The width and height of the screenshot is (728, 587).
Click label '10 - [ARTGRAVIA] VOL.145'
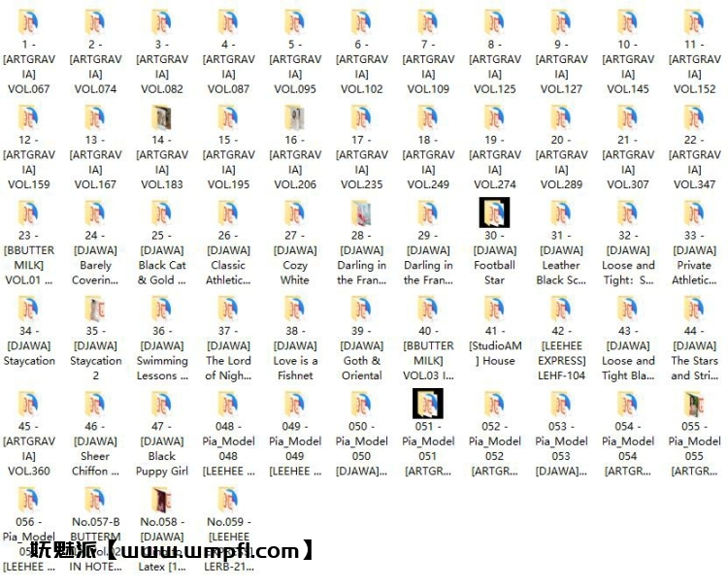628,66
